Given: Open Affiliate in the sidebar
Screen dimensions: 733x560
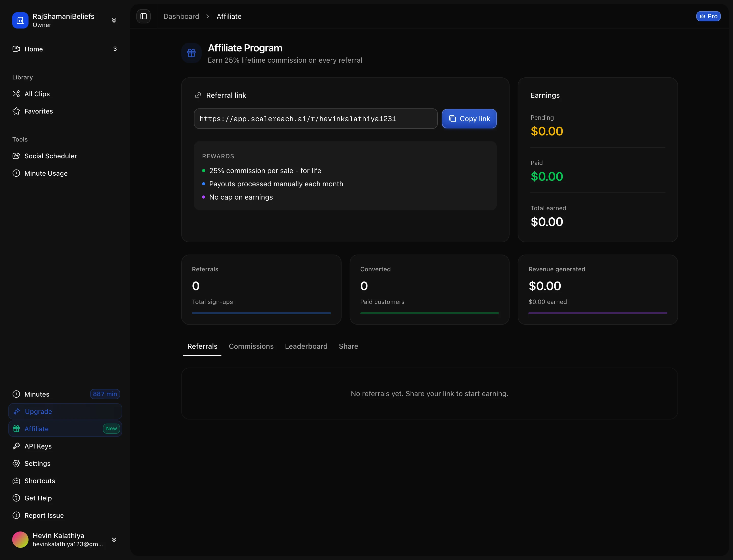Looking at the screenshot, I should click(x=65, y=429).
